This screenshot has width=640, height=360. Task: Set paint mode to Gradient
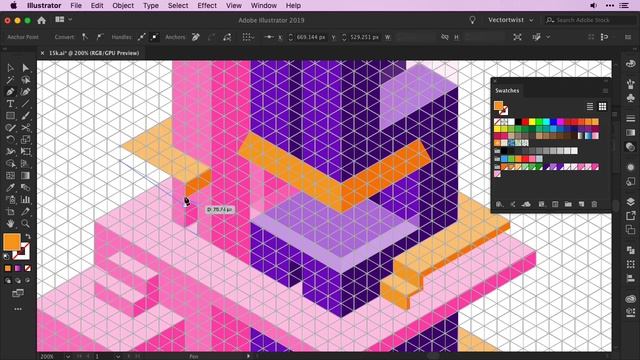point(18,268)
